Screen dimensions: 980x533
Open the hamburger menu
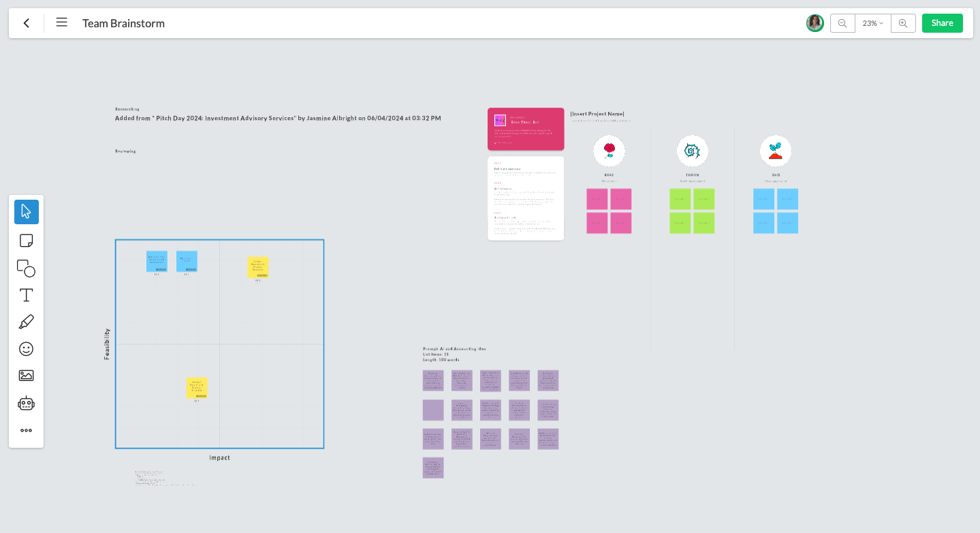(61, 22)
